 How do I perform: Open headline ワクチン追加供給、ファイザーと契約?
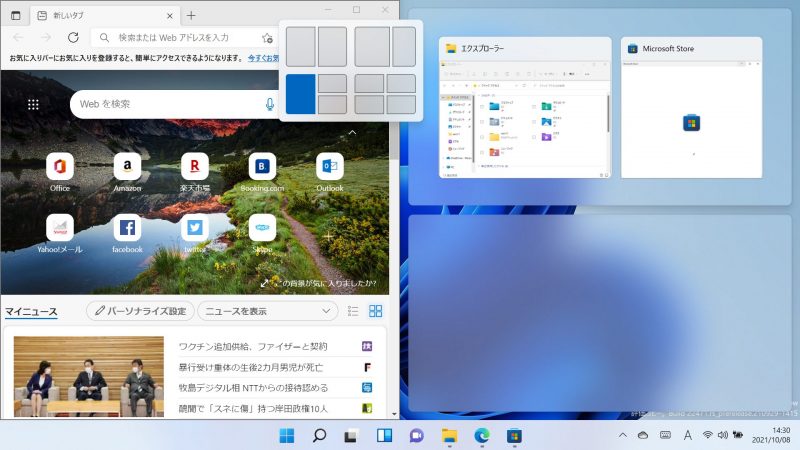253,346
